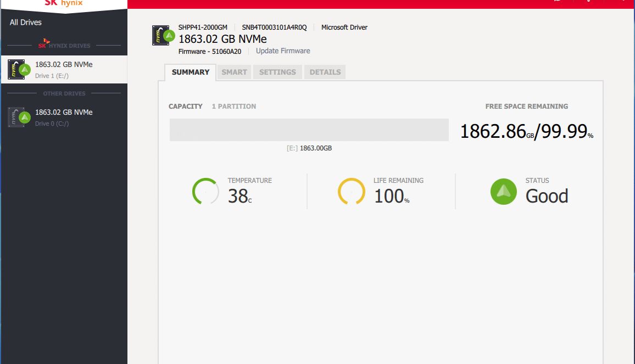Viewport: 635px width, 364px height.
Task: Click the 'Drive 1 (E:/)' subtitle text
Action: (x=52, y=76)
